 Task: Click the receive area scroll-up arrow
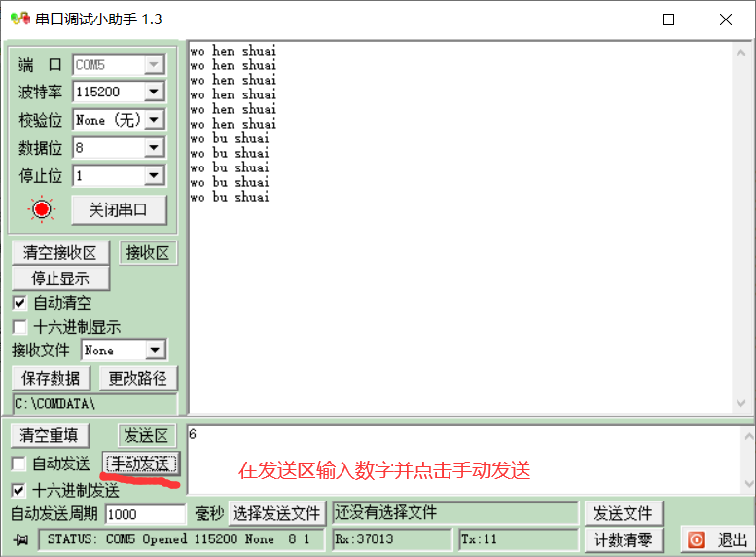(741, 54)
